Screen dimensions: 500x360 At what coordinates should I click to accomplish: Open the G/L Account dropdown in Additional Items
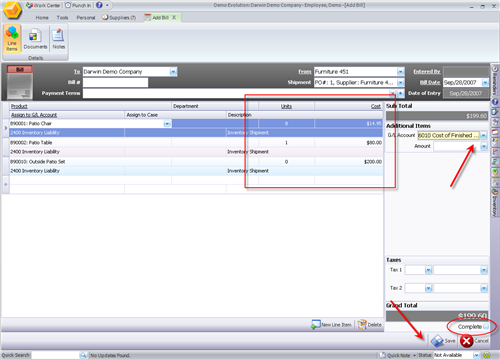[x=484, y=135]
